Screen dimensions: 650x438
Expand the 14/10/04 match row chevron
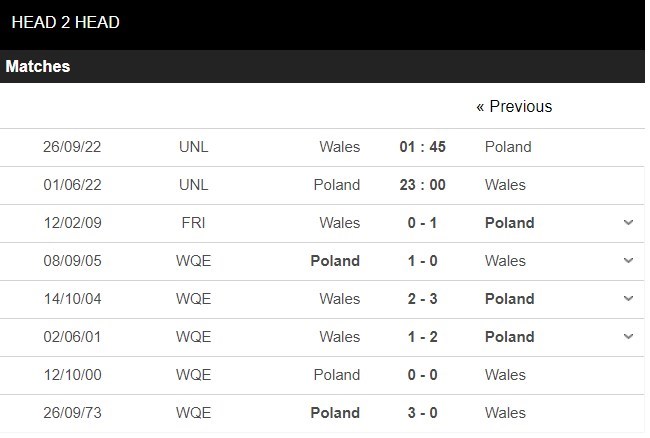tap(628, 299)
